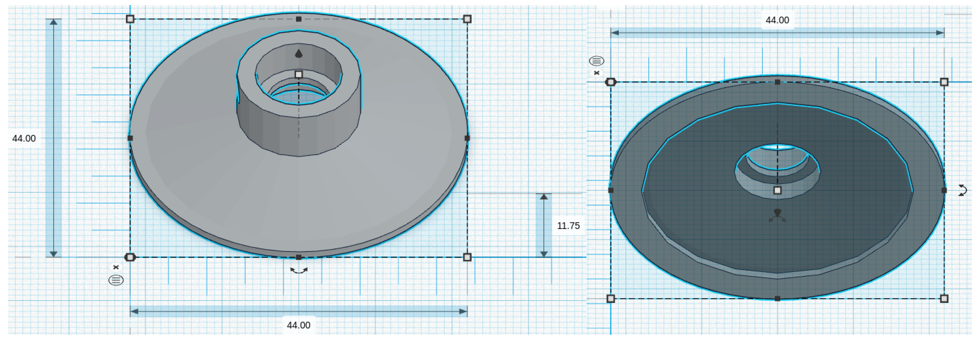Edit the 44.00 dimension above the dark disc
Screen dimensions: 980x344
[x=777, y=20]
